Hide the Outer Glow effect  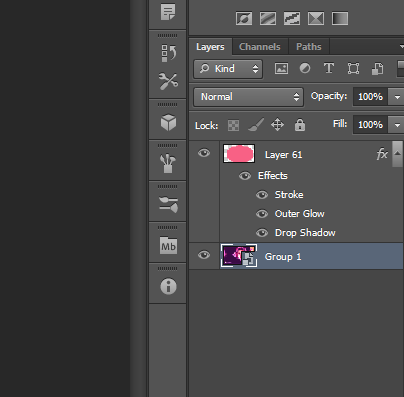pyautogui.click(x=262, y=214)
